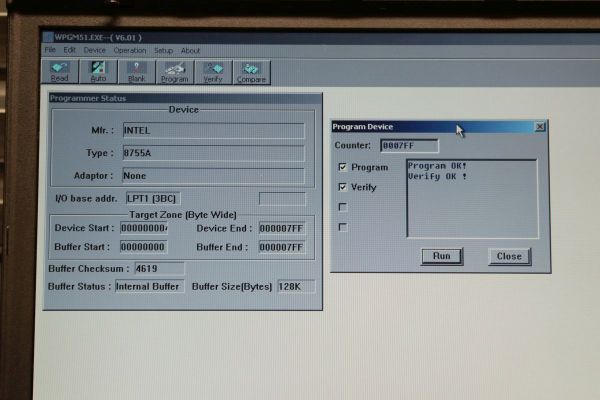Open the Setup menu

tap(163, 50)
